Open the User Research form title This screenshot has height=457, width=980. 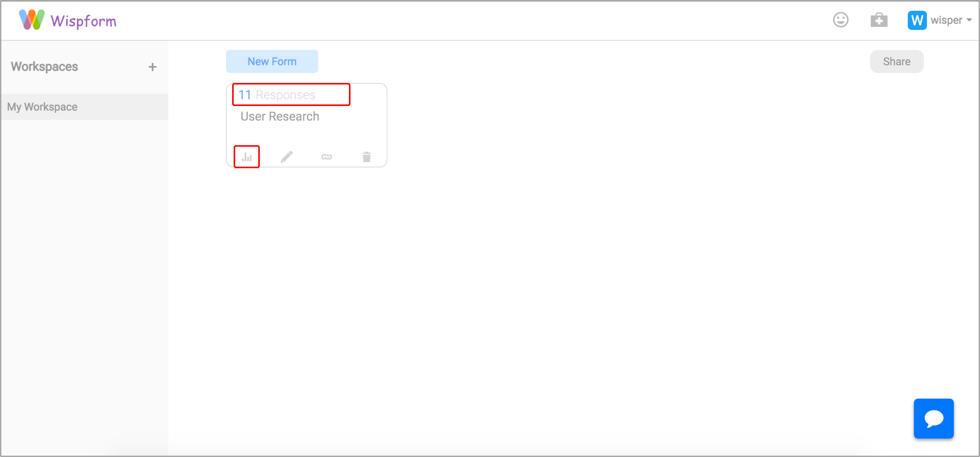280,116
